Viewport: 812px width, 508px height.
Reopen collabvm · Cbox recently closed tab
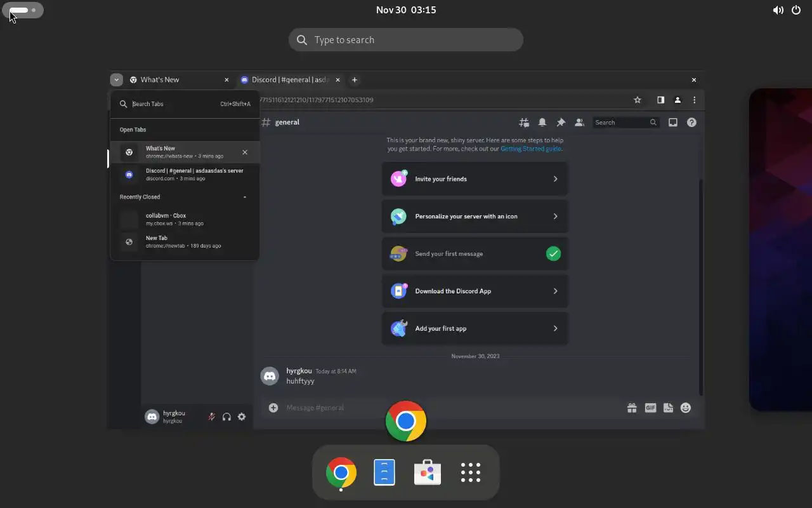185,220
